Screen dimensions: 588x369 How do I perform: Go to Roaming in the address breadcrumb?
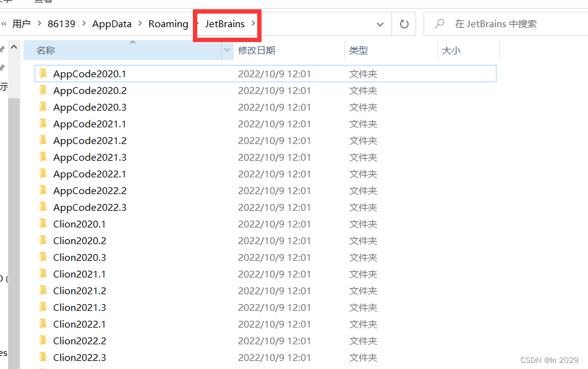click(x=168, y=24)
